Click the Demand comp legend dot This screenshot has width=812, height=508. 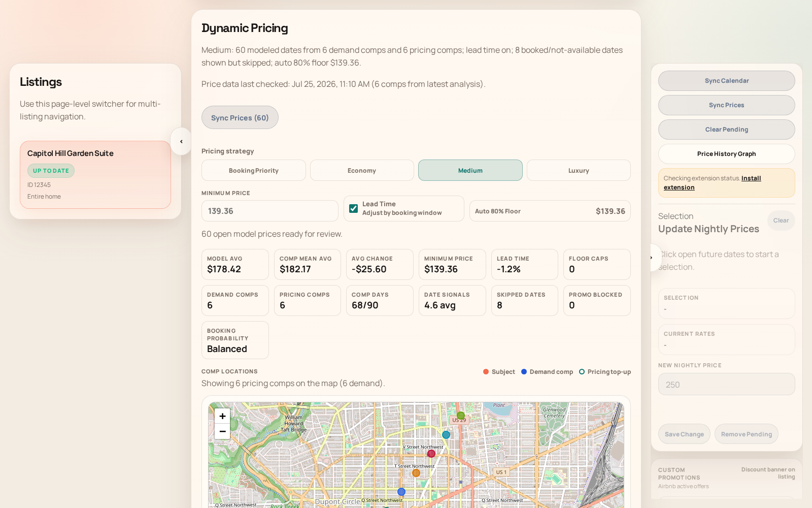(524, 372)
